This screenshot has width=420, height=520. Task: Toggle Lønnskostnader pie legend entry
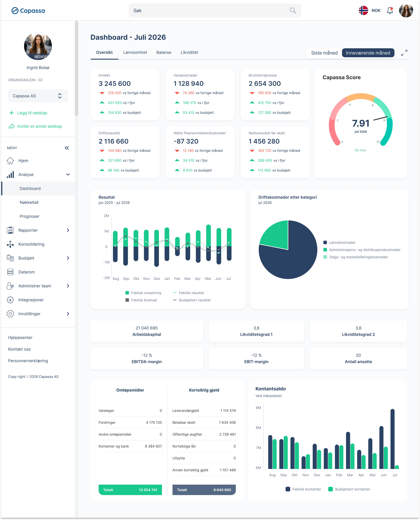pos(339,243)
